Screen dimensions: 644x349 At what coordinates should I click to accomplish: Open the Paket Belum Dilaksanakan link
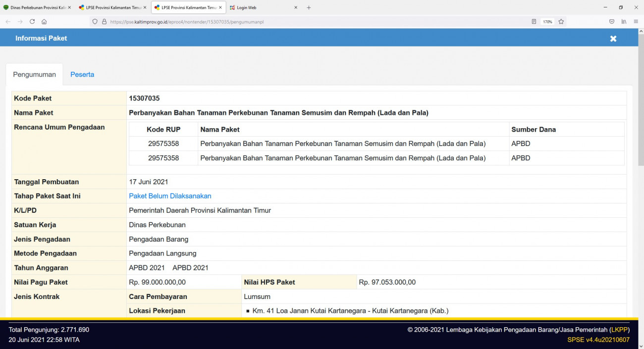pyautogui.click(x=170, y=196)
